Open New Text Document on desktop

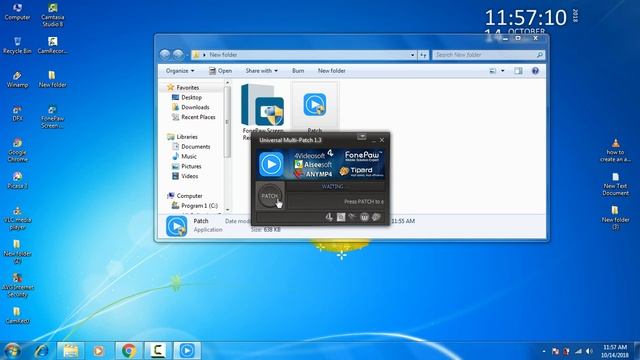click(615, 184)
